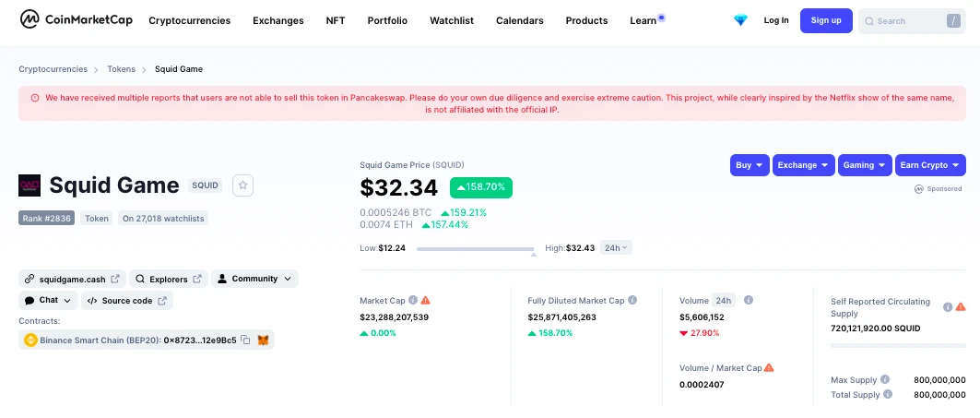Click Max Supply info icon
980x418 pixels.
tap(884, 380)
